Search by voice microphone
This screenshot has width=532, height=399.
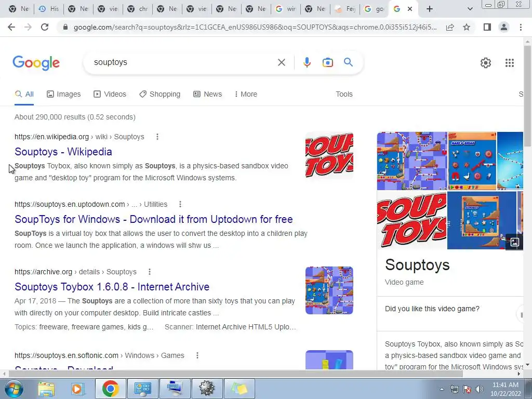(307, 62)
